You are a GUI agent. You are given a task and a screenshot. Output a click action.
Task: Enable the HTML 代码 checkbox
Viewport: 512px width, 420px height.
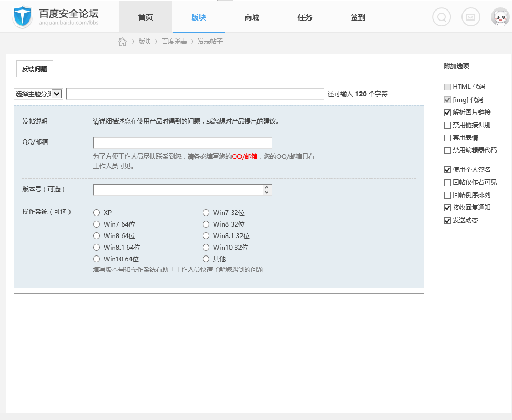click(x=447, y=87)
